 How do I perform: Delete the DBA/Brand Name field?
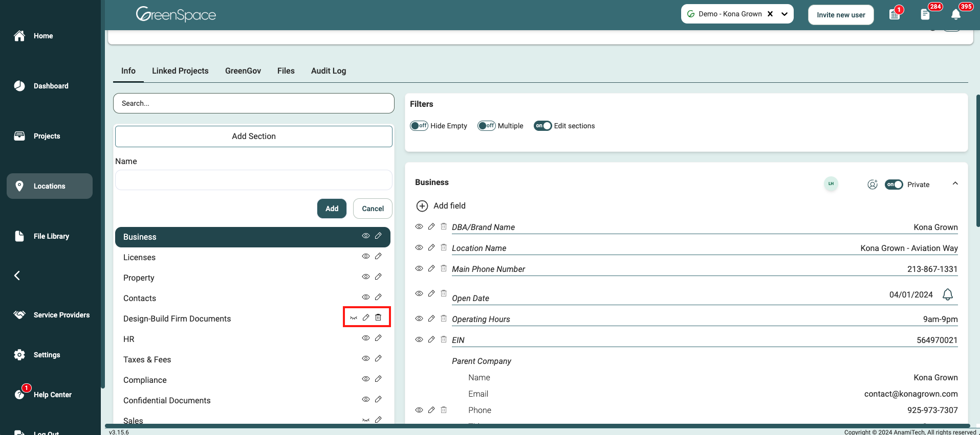click(444, 226)
